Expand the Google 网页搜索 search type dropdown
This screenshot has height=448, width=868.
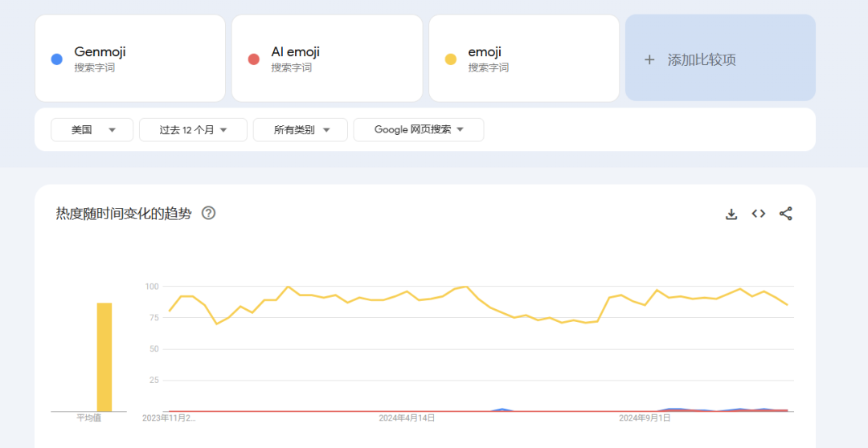[418, 129]
